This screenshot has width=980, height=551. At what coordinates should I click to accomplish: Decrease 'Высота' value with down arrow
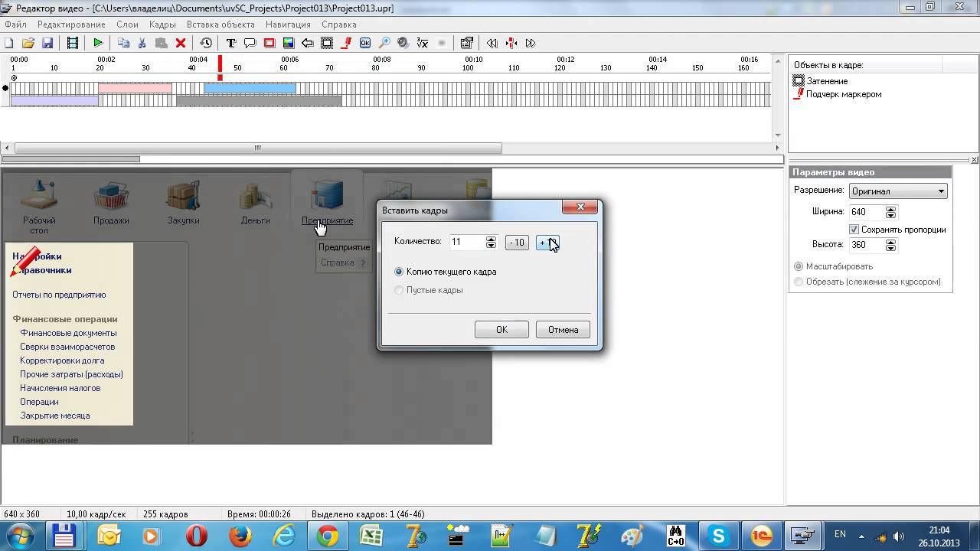pos(890,249)
